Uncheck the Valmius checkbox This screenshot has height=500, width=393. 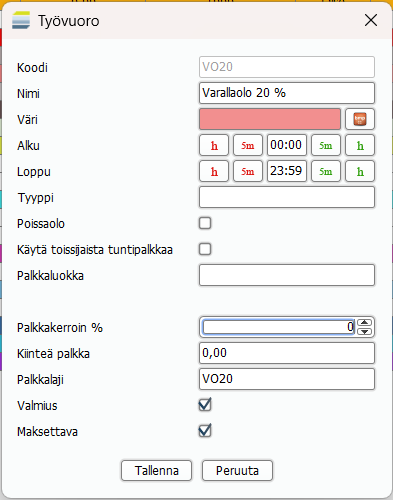click(x=205, y=405)
